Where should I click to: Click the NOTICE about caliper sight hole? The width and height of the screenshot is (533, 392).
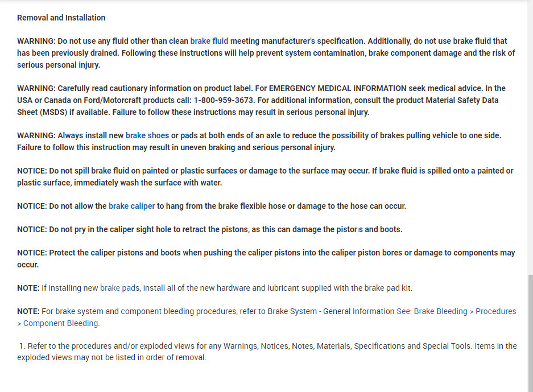point(32,229)
